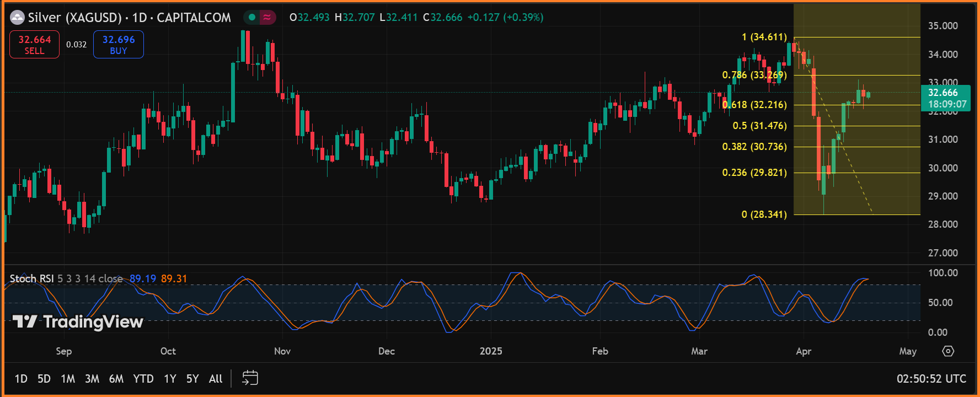Select the 1D time range
The height and width of the screenshot is (397, 980).
click(21, 379)
